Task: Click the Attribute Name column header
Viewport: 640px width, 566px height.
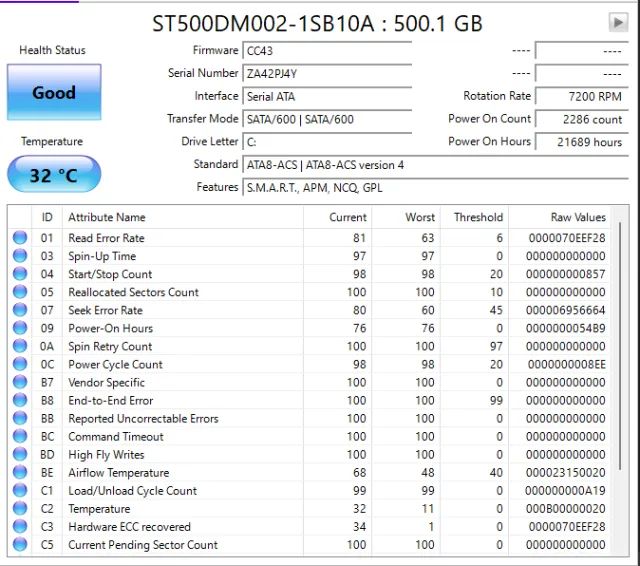Action: (183, 217)
